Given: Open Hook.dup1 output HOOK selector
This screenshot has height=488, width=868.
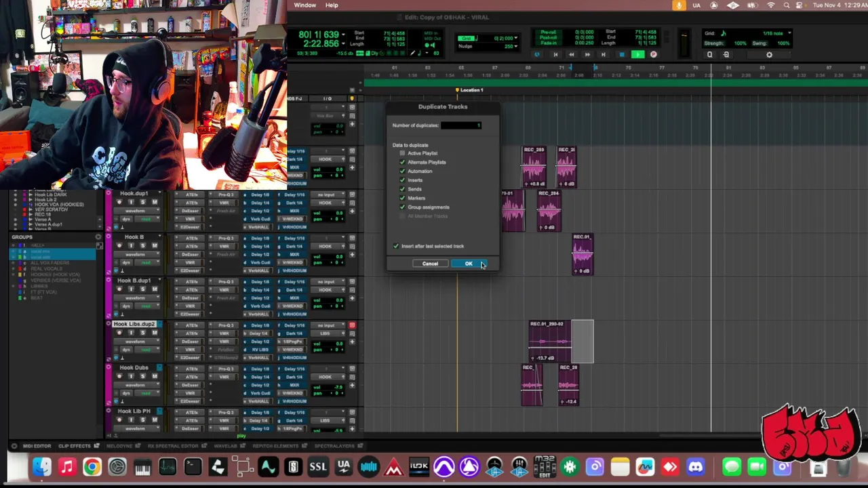Looking at the screenshot, I should [x=330, y=203].
